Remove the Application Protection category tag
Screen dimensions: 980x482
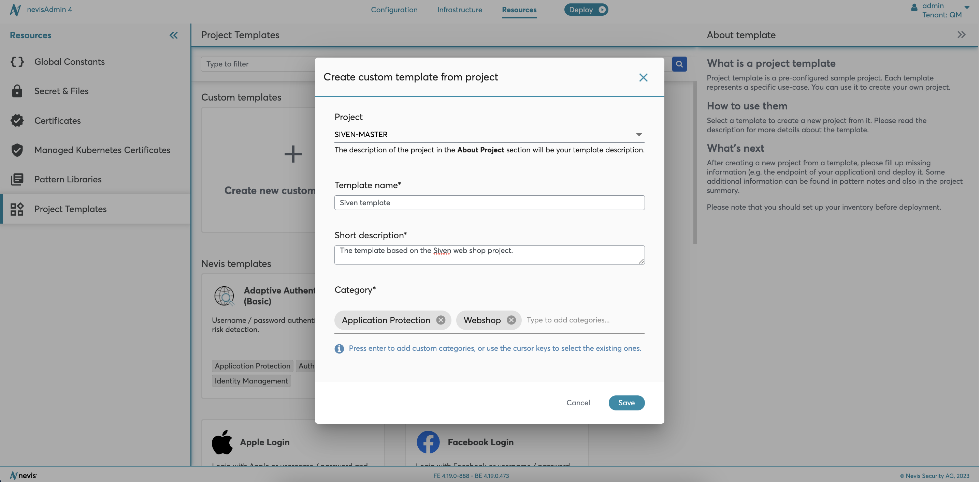tap(441, 320)
